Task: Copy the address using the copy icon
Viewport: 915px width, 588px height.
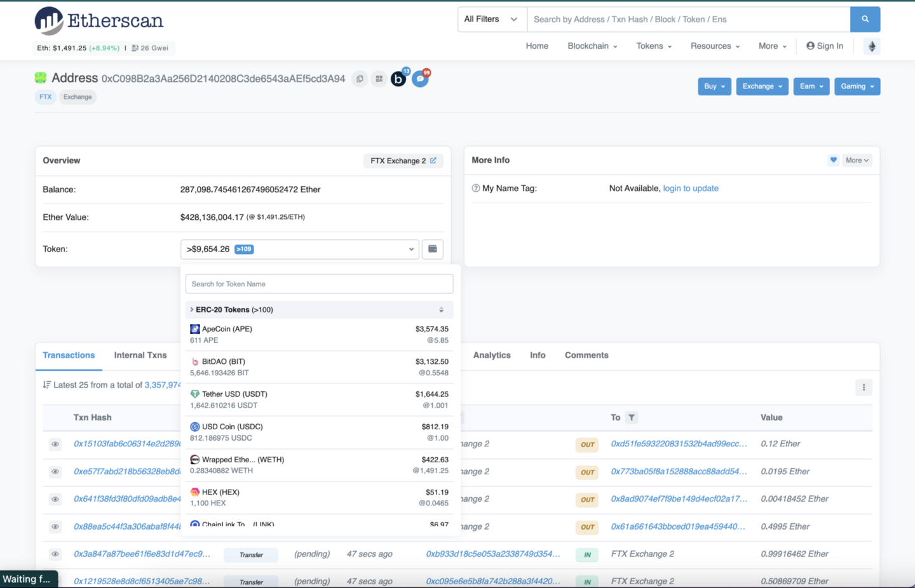Action: tap(360, 79)
